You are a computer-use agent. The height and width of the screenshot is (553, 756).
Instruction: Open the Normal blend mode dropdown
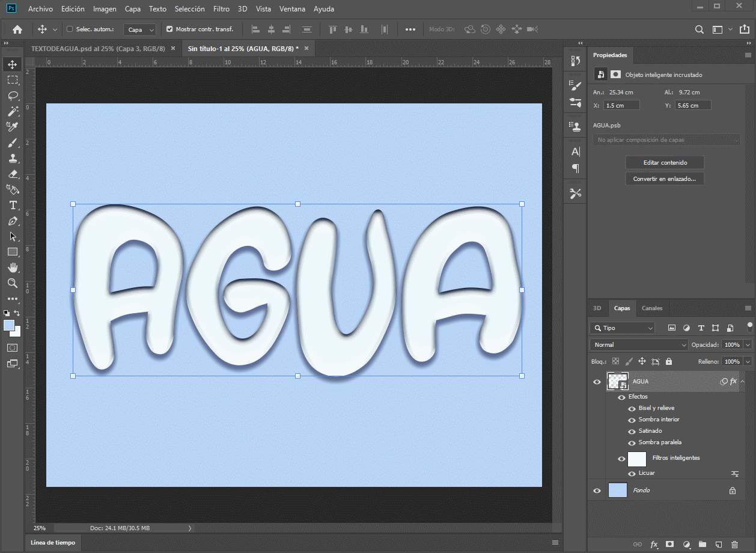[x=639, y=345]
